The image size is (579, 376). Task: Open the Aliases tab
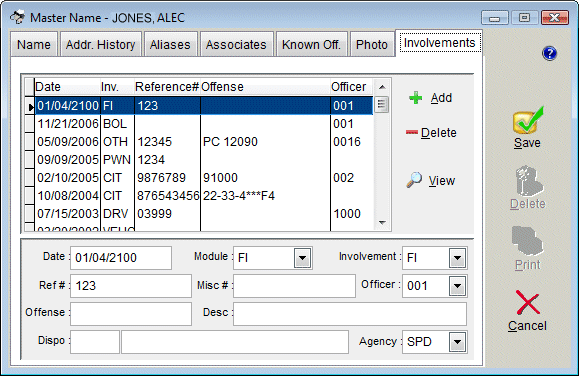[x=170, y=44]
